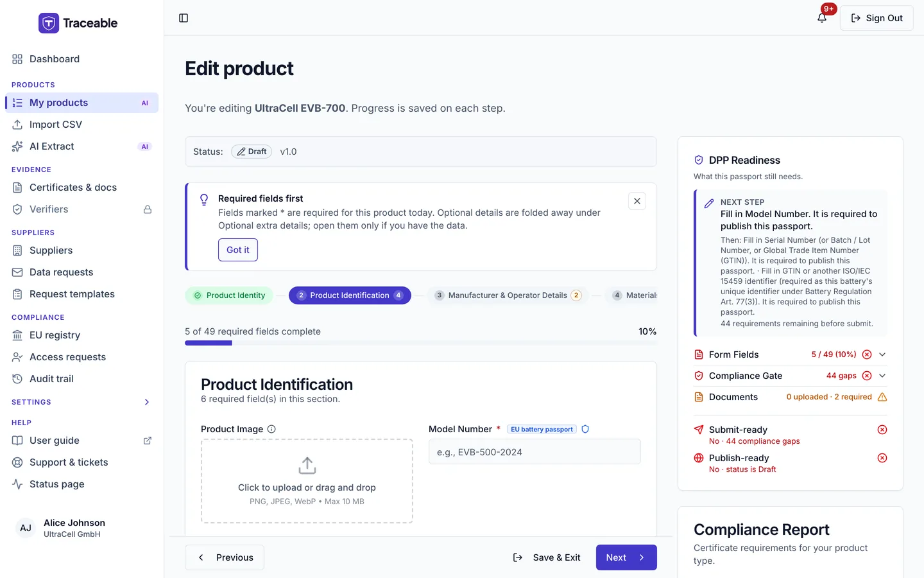Click the shield icon beside EU battery passport
The height and width of the screenshot is (578, 924).
(585, 429)
